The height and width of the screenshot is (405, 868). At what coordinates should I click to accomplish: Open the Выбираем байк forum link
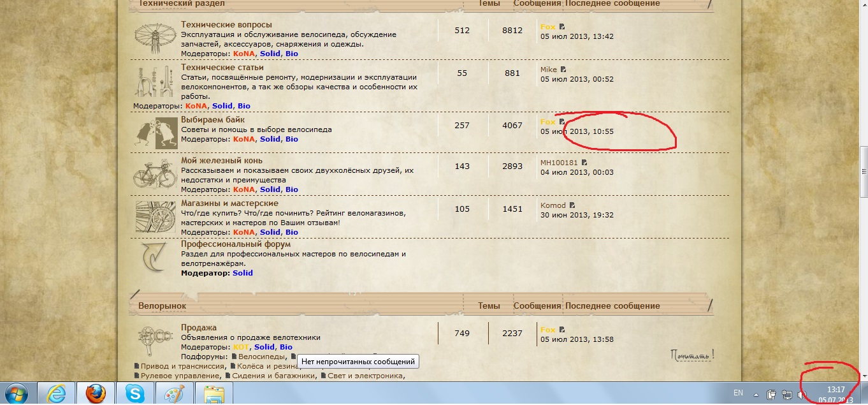[213, 119]
